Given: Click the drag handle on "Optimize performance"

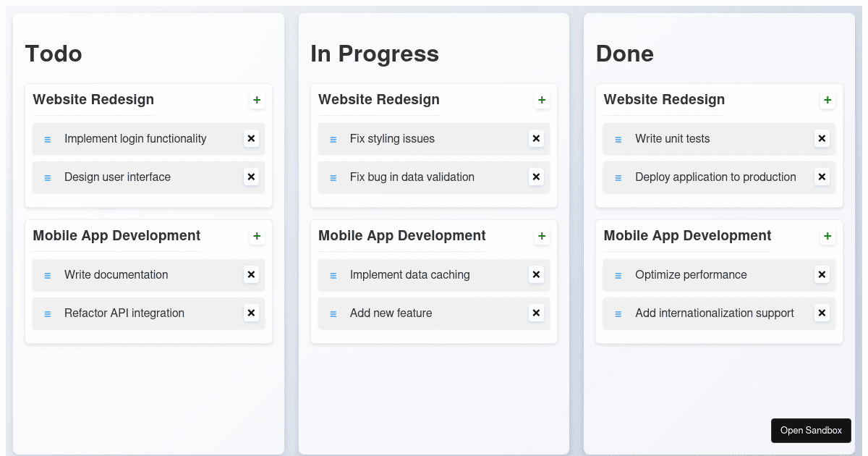Looking at the screenshot, I should coord(618,274).
